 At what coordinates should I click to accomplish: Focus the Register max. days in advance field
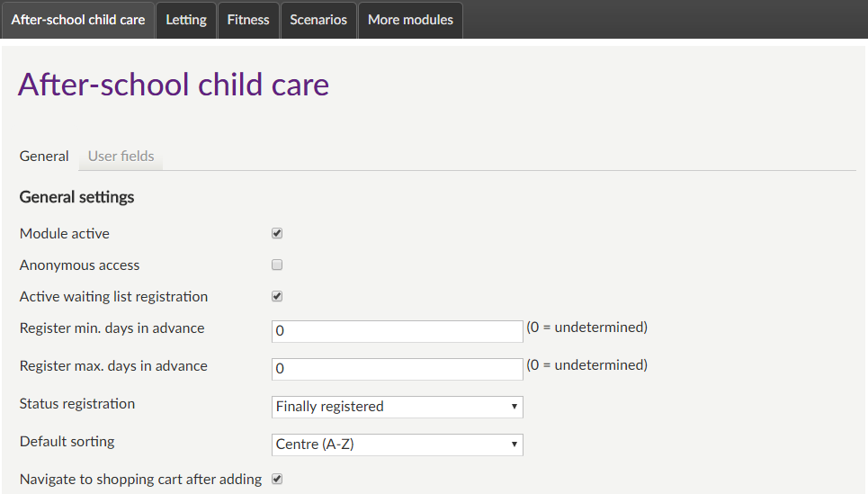coord(397,369)
